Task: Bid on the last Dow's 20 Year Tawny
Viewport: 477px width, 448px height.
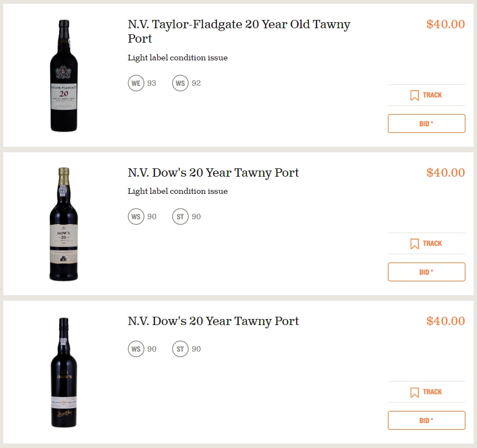Action: (x=426, y=420)
